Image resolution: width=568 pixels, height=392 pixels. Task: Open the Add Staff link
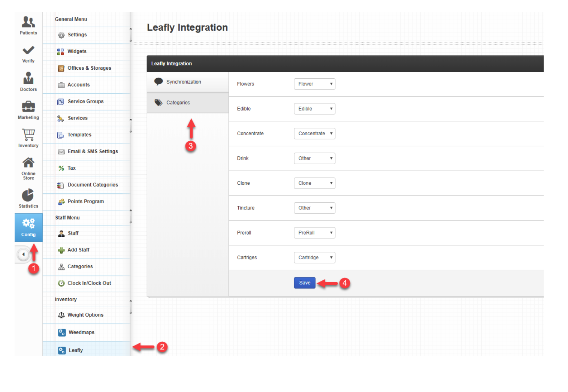(79, 250)
